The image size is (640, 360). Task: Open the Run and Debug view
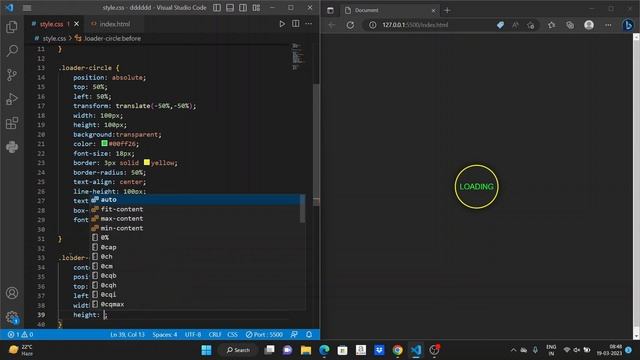click(x=12, y=99)
